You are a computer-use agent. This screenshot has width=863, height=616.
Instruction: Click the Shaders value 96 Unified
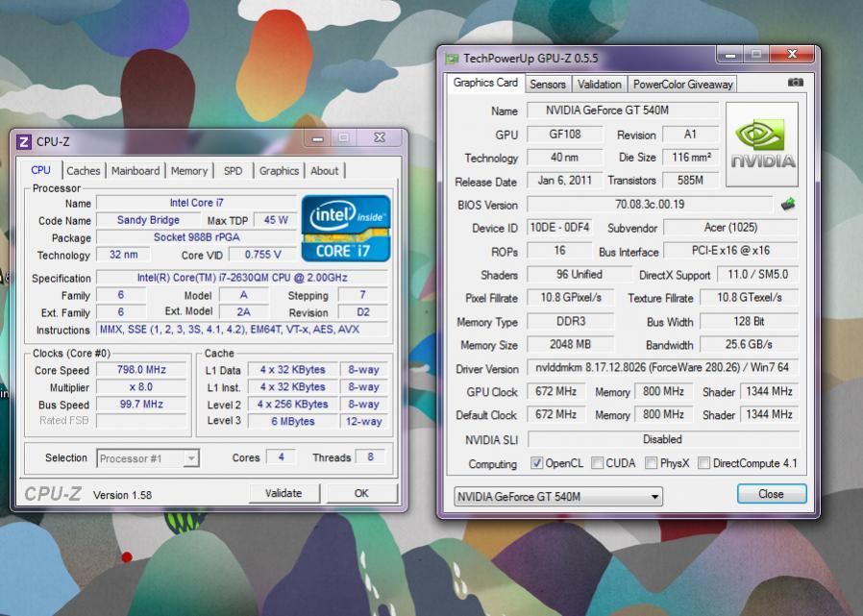pyautogui.click(x=579, y=274)
